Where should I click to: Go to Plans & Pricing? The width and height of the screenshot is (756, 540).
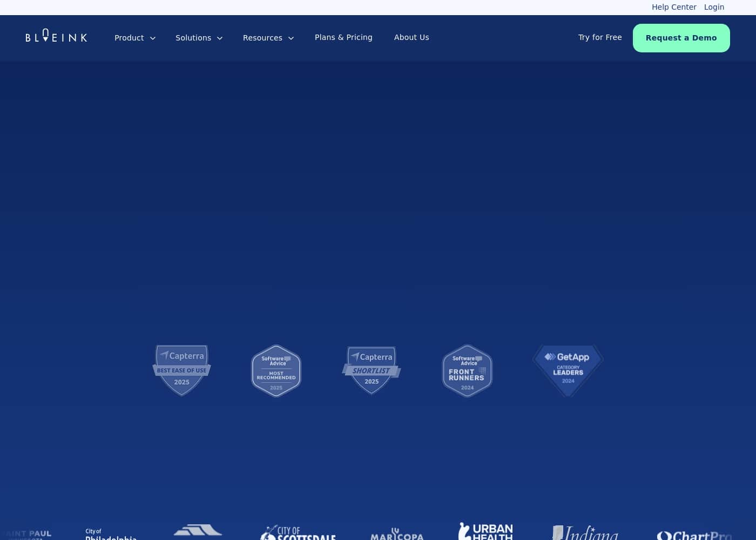[343, 37]
